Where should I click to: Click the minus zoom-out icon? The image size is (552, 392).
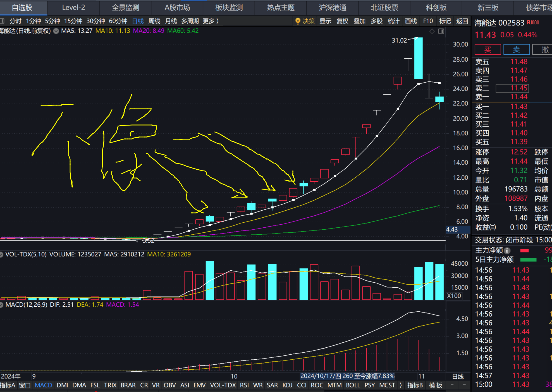(x=464, y=385)
